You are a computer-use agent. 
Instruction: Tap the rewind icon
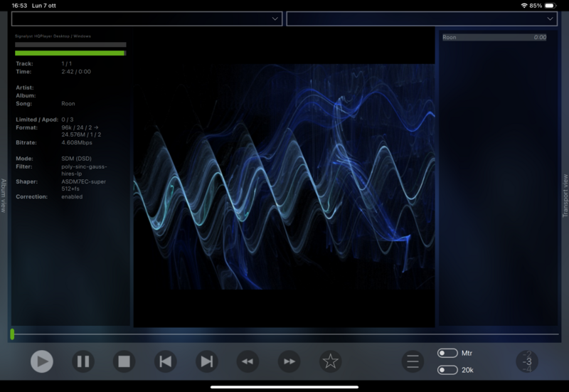(248, 361)
